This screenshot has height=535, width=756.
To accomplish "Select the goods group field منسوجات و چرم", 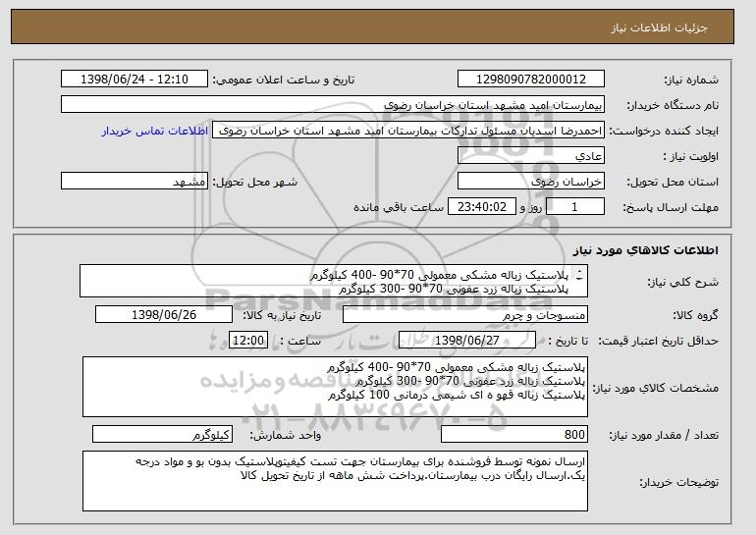I will point(465,315).
